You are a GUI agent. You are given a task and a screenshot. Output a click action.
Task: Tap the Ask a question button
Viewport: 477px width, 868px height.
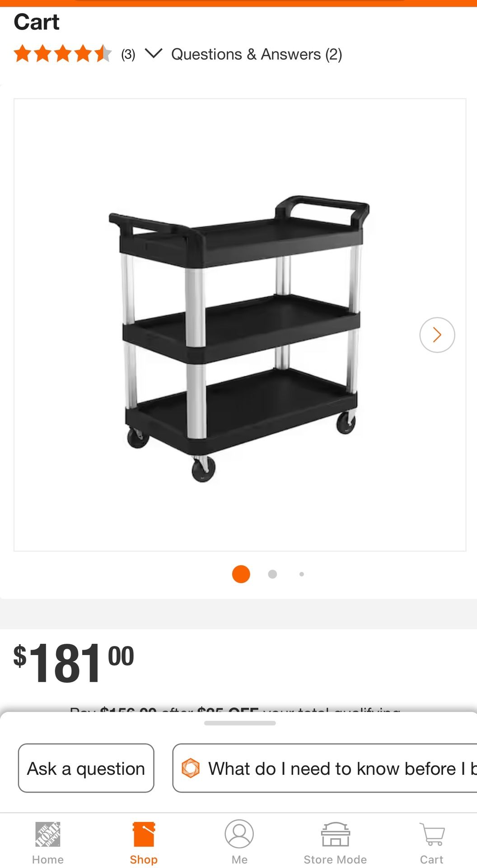coord(86,768)
